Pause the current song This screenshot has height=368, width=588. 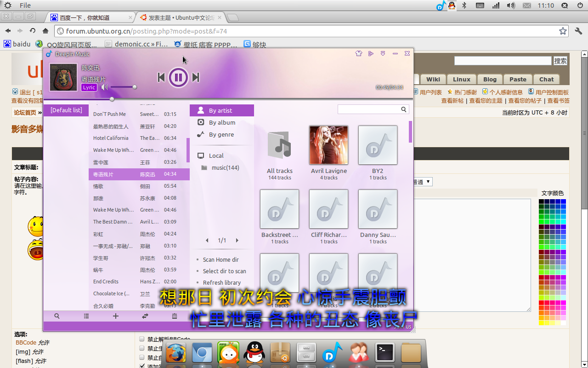click(x=178, y=77)
